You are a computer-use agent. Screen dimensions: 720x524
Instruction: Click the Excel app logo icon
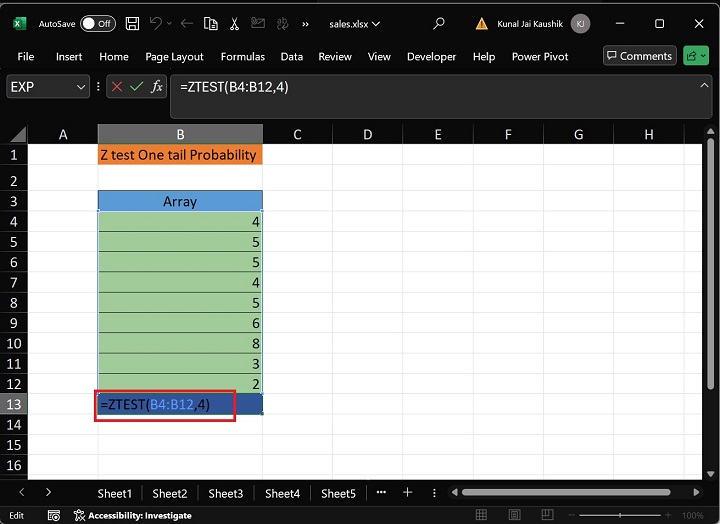pos(19,23)
